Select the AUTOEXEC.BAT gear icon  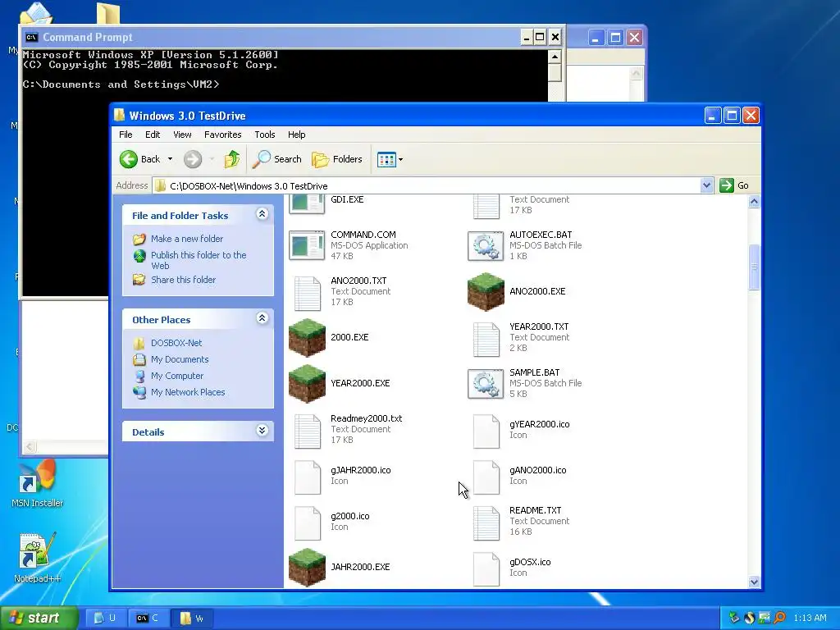coord(486,246)
